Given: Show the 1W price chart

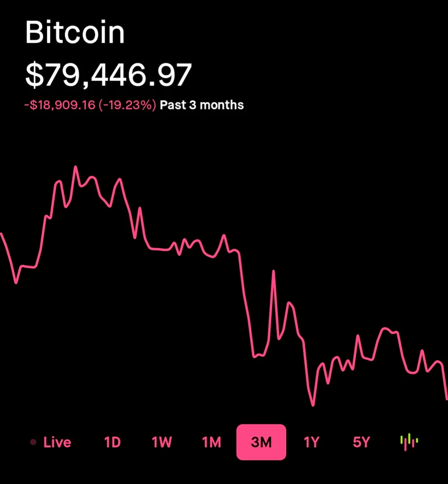Looking at the screenshot, I should [x=162, y=442].
